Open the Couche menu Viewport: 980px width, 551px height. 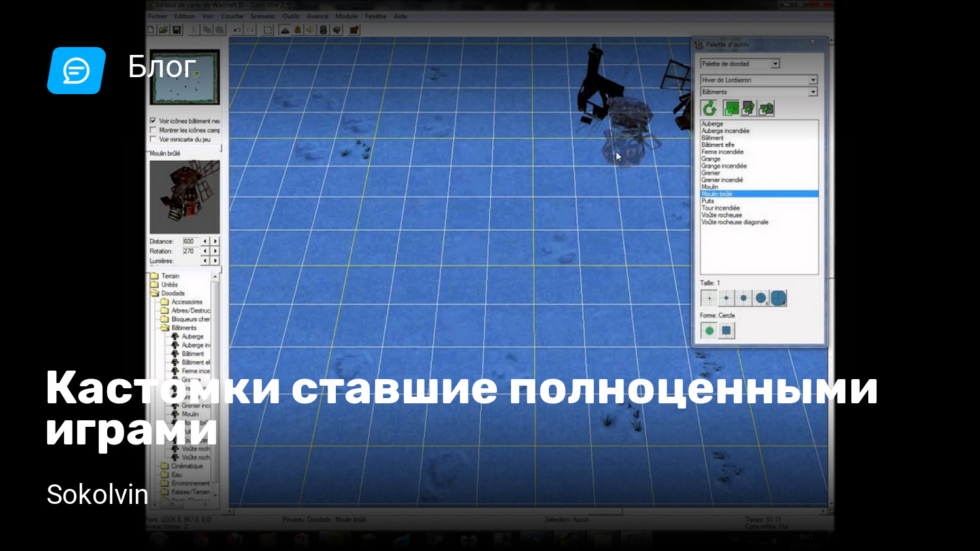tap(232, 16)
